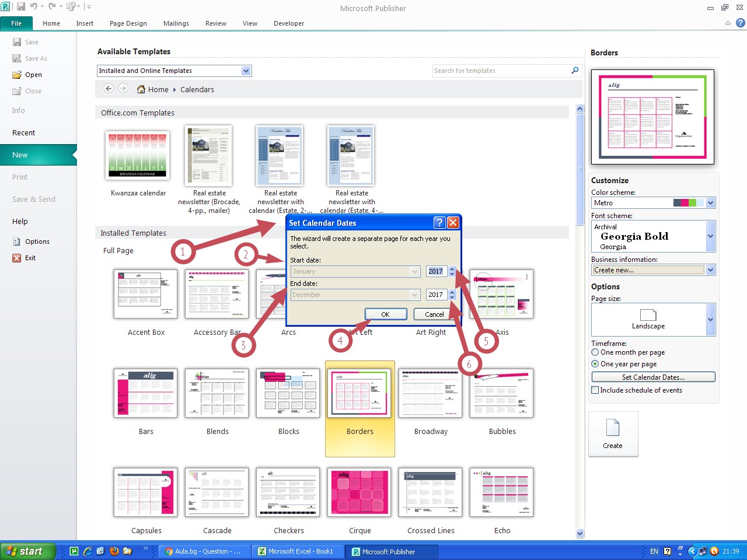The width and height of the screenshot is (747, 560).
Task: Click the Set Calendar Dates button
Action: pyautogui.click(x=653, y=377)
